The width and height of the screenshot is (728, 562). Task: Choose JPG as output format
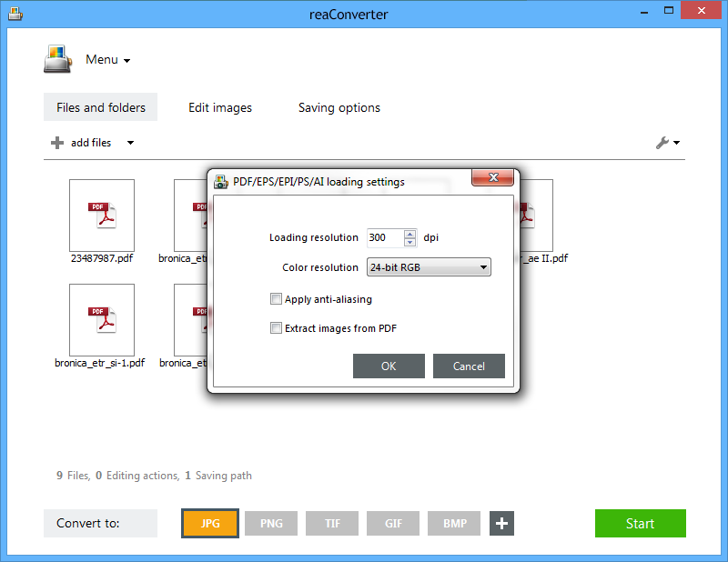point(210,524)
